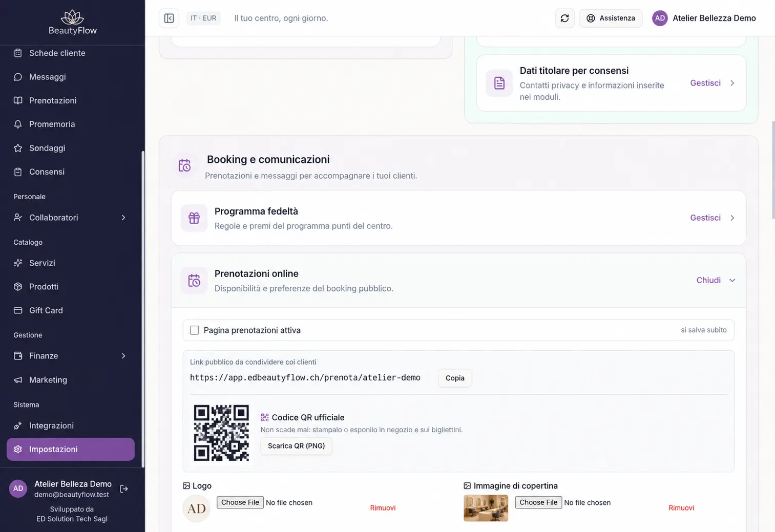Open Programma fedeltà via Gestisci chevron
The image size is (775, 532).
[732, 218]
